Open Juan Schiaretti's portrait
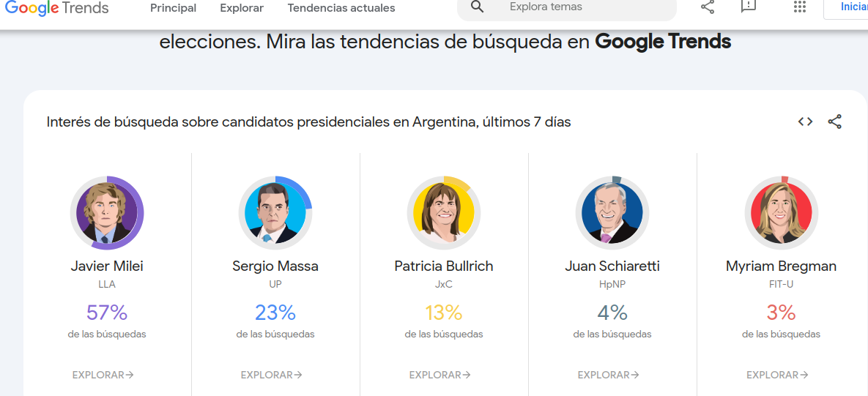This screenshot has width=868, height=396. click(x=612, y=213)
